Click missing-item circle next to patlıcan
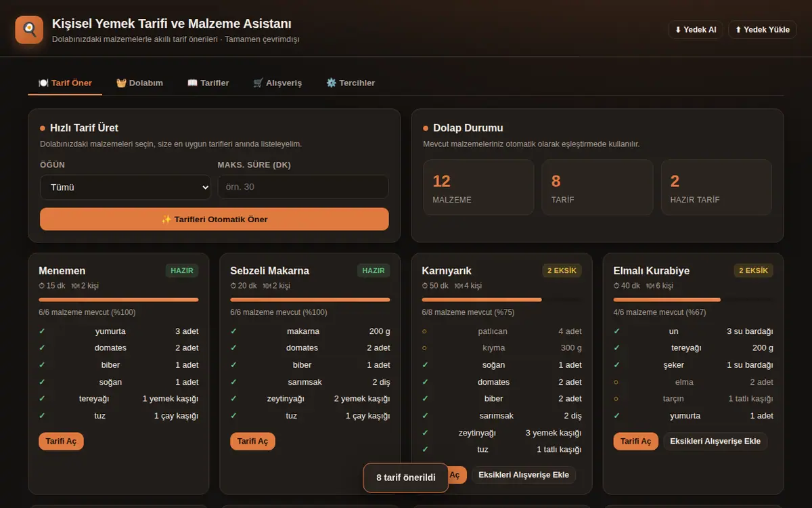This screenshot has width=812, height=508. pyautogui.click(x=424, y=331)
